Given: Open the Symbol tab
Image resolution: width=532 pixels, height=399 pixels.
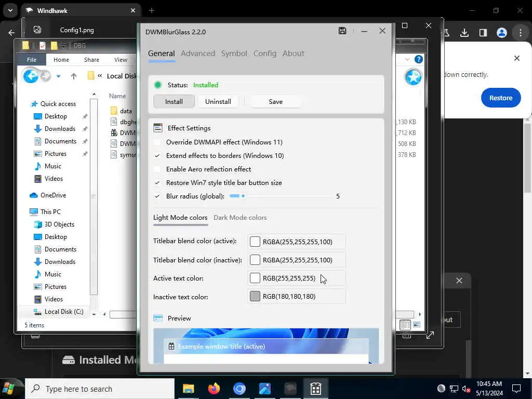Looking at the screenshot, I should click(x=234, y=54).
